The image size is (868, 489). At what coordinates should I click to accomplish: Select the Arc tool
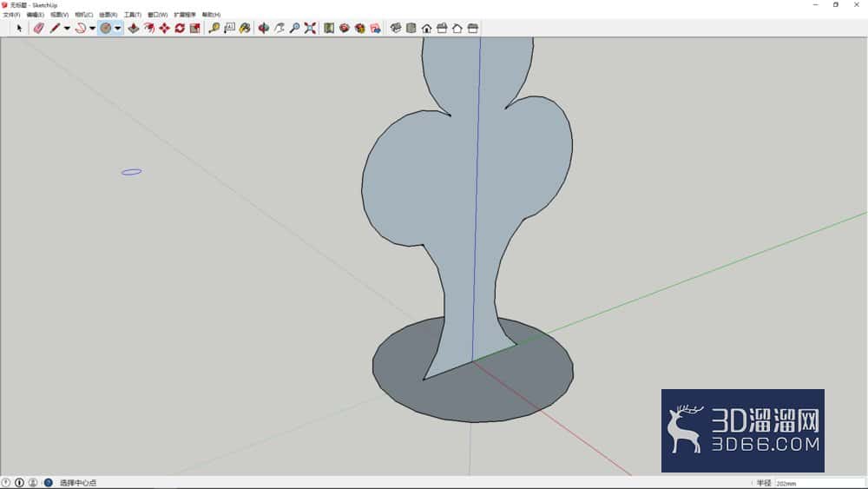[80, 29]
